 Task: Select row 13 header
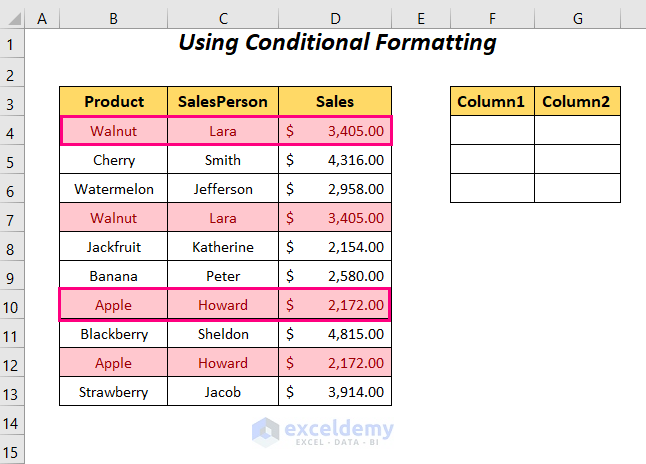coord(13,392)
